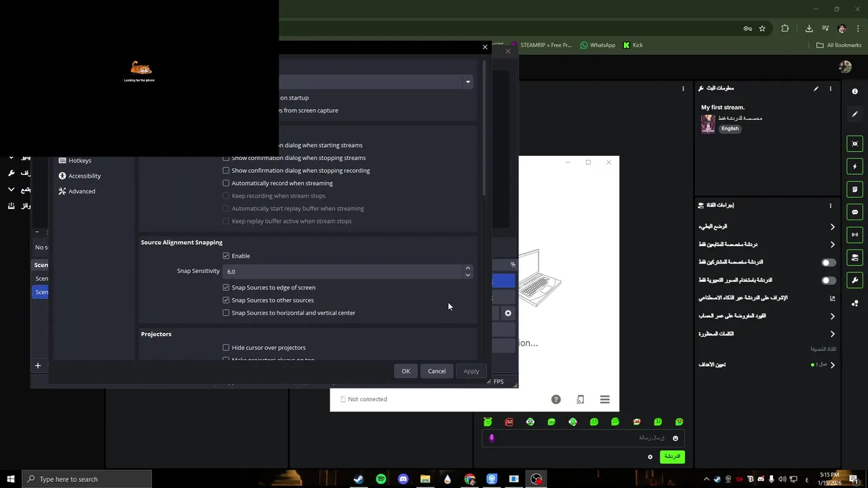Screen dimensions: 868x488
Task: Open Advanced settings in OBS sidebar
Action: point(77,191)
